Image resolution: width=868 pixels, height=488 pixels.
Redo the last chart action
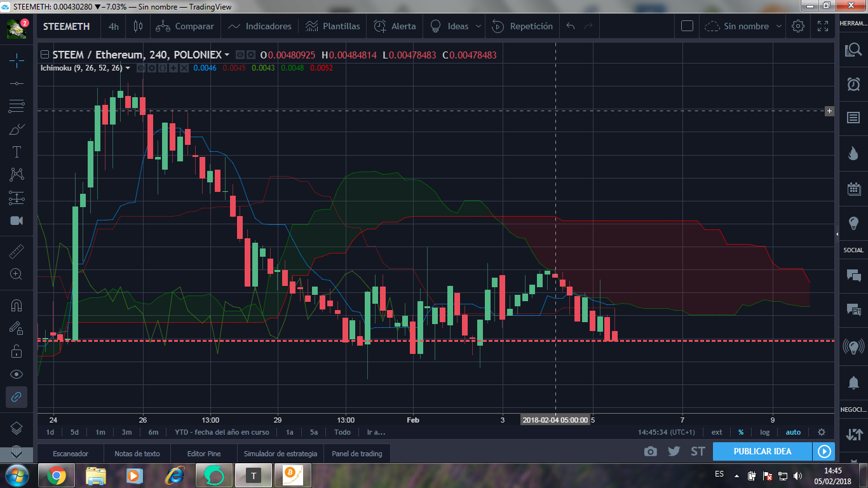click(x=588, y=26)
